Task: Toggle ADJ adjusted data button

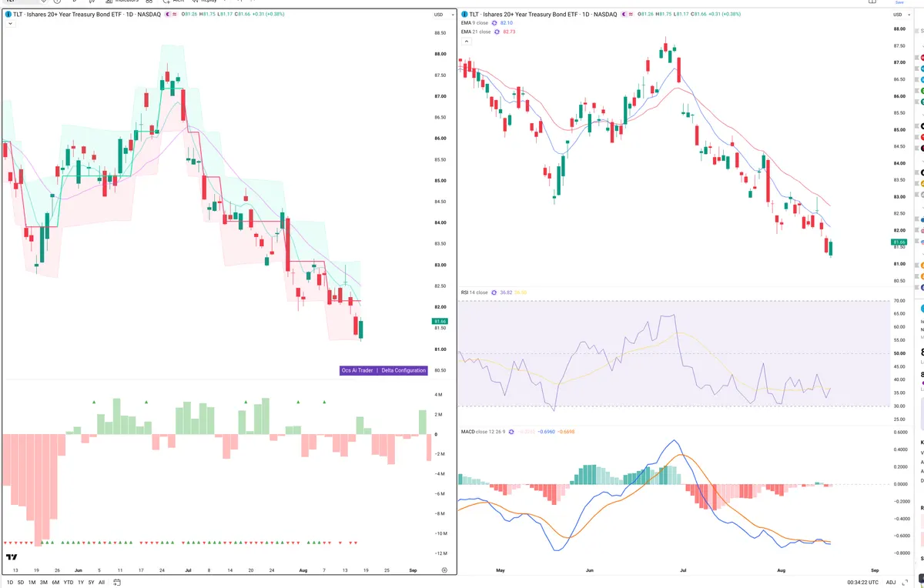Action: (891, 582)
